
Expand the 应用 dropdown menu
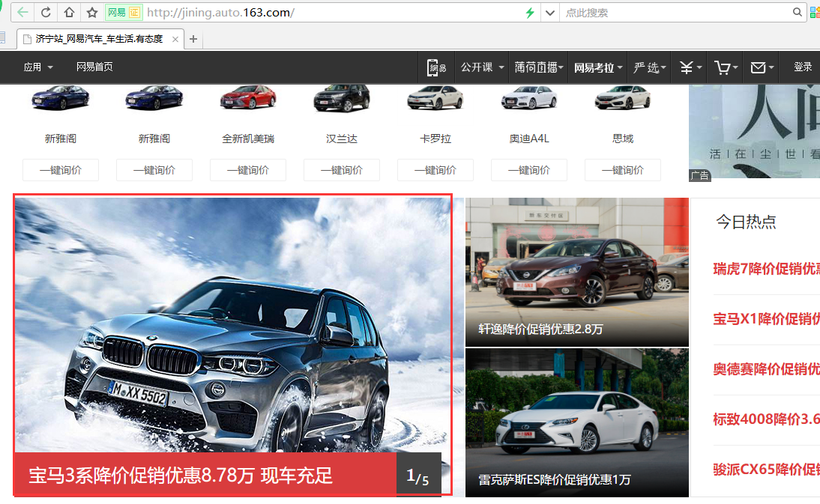38,67
